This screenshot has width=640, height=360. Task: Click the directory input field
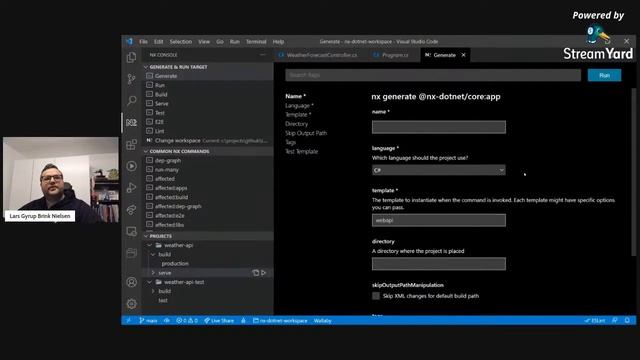tap(439, 264)
